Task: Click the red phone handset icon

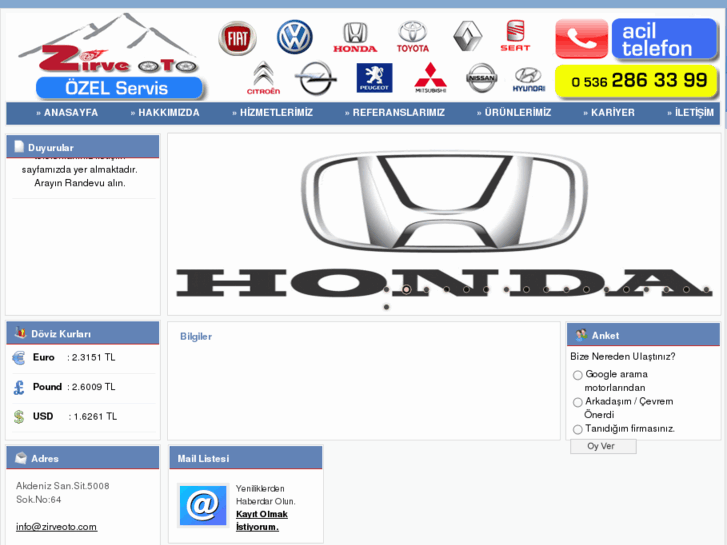Action: pyautogui.click(x=581, y=39)
